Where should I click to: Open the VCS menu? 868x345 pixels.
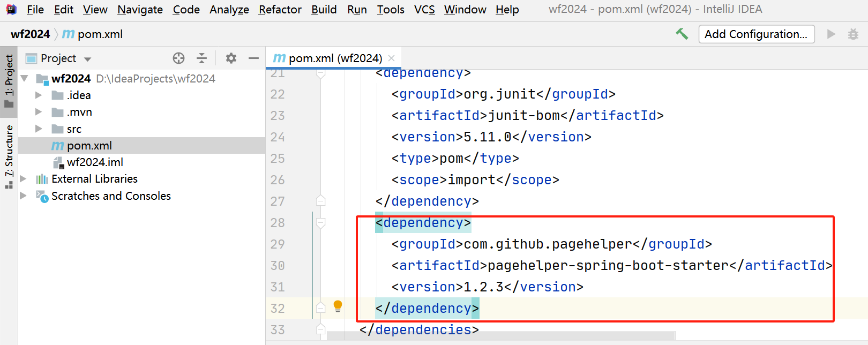pyautogui.click(x=424, y=10)
